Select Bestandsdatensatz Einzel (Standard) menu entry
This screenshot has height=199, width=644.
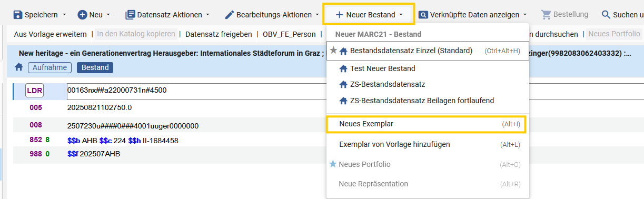point(427,51)
